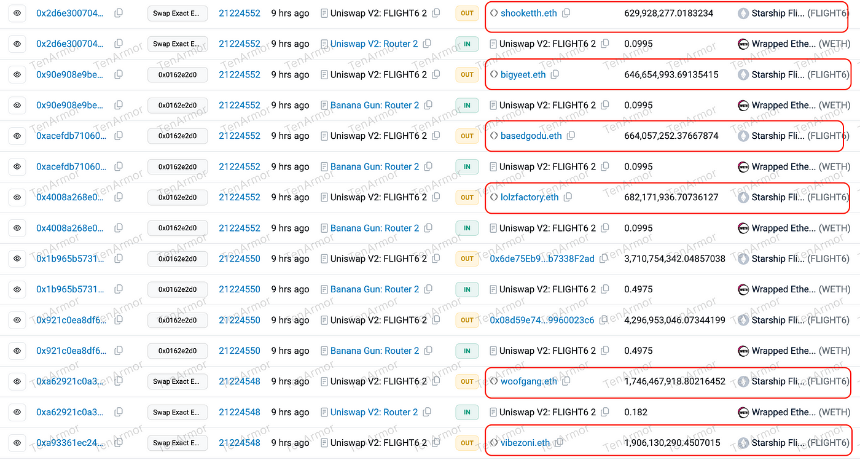Copy hash 0x4008a268e0 in the lolzfactory.eth row
This screenshot has height=460, width=860.
[x=118, y=197]
